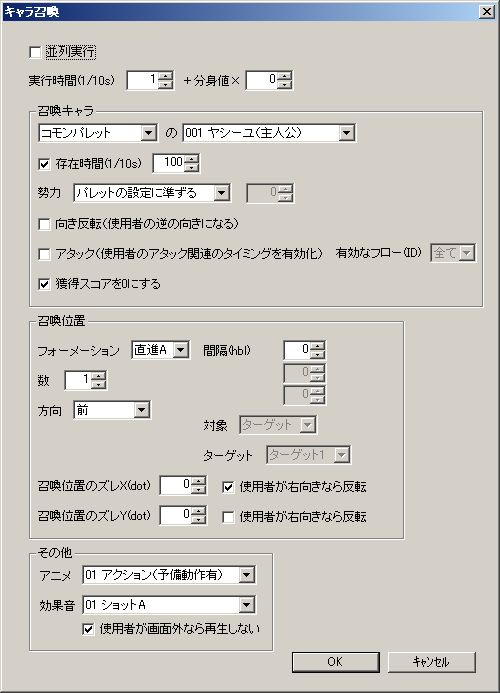
Task: Check the 向き反転 option
Action: pos(44,224)
